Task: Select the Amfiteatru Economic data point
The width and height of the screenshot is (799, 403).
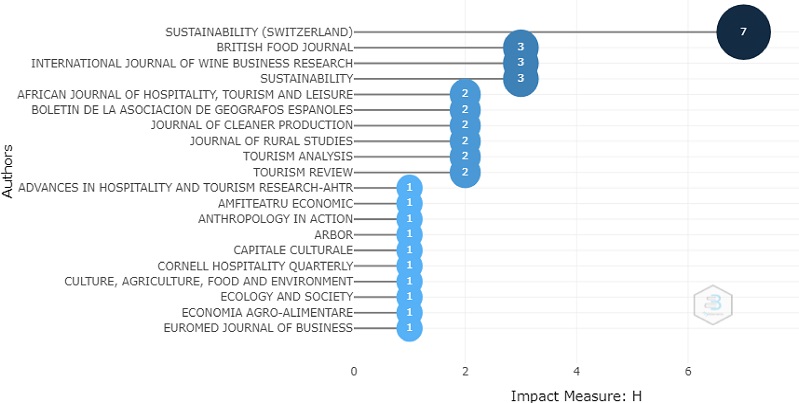Action: pyautogui.click(x=409, y=203)
